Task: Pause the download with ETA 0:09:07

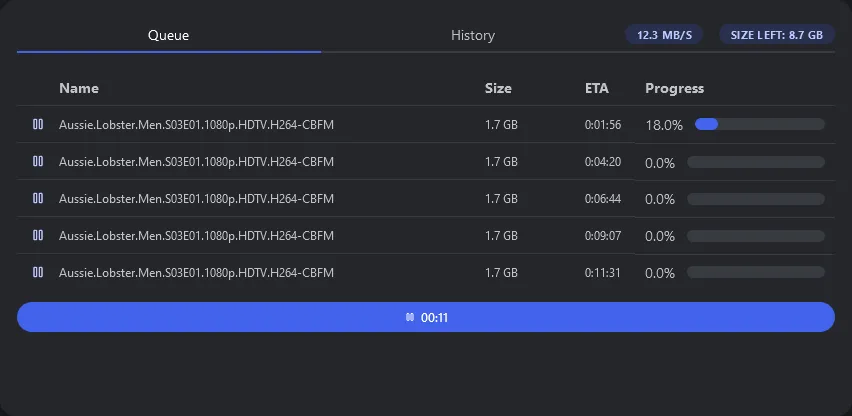Action: pyautogui.click(x=38, y=236)
